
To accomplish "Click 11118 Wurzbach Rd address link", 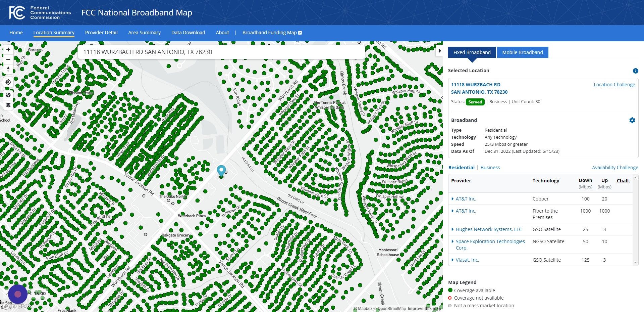I will tap(479, 88).
